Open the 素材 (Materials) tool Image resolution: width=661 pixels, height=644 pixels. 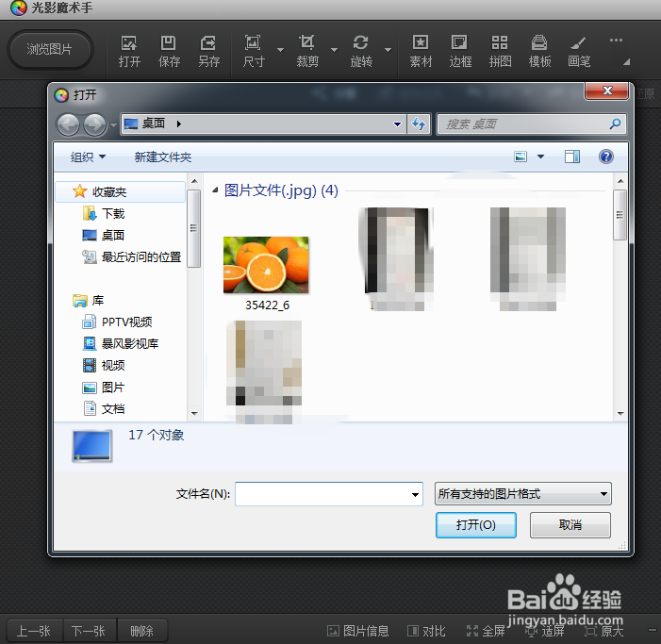click(421, 51)
